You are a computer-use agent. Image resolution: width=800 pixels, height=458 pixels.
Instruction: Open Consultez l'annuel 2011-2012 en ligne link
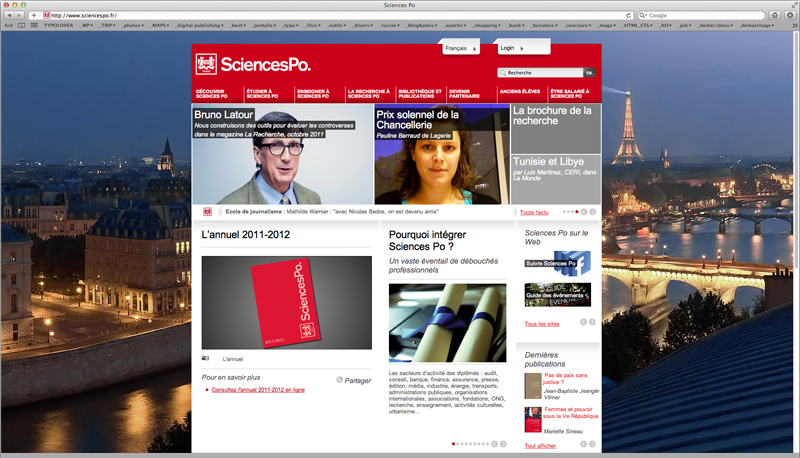point(258,390)
